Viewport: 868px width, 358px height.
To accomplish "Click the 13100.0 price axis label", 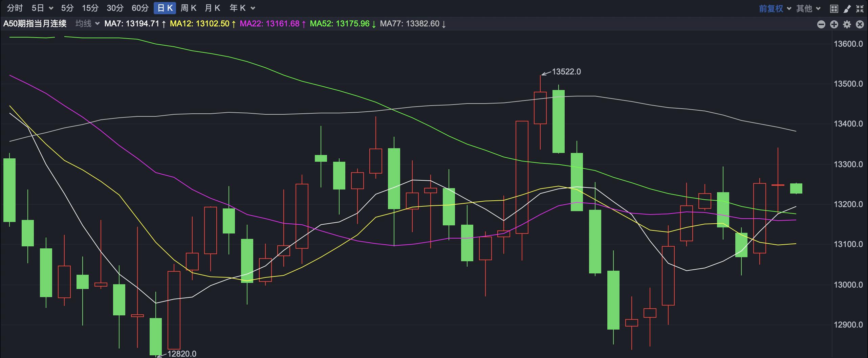I will tap(848, 244).
